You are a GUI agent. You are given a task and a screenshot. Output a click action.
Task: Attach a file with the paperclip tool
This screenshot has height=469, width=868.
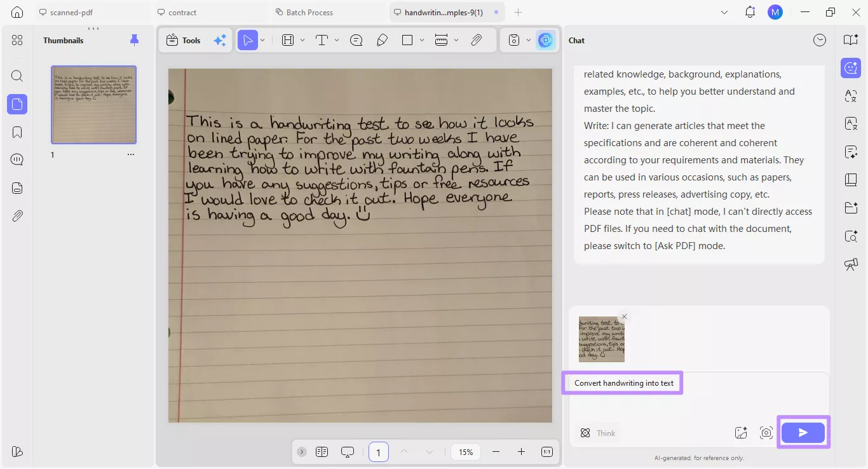tap(476, 39)
